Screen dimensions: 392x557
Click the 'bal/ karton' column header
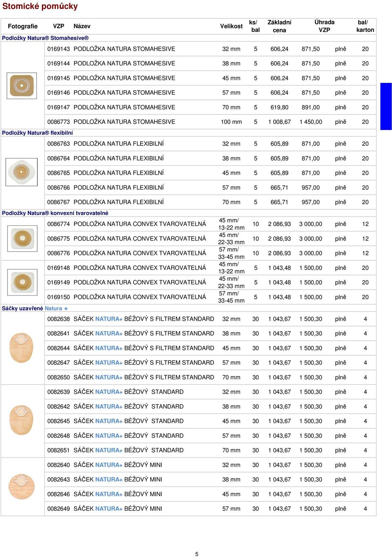365,26
